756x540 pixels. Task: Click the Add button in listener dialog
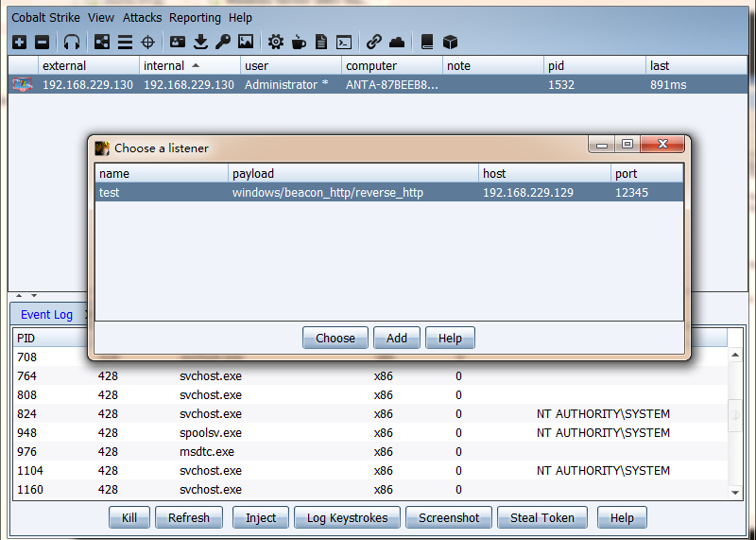click(397, 338)
